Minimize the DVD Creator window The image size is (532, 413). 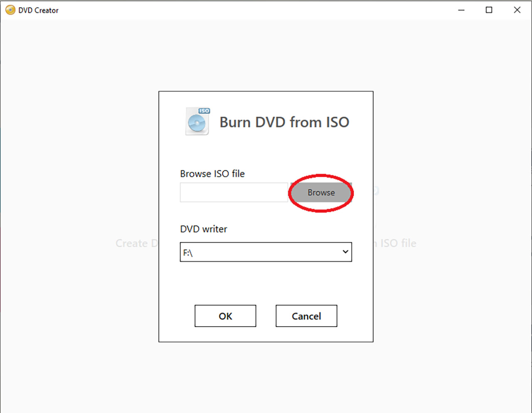pyautogui.click(x=461, y=10)
